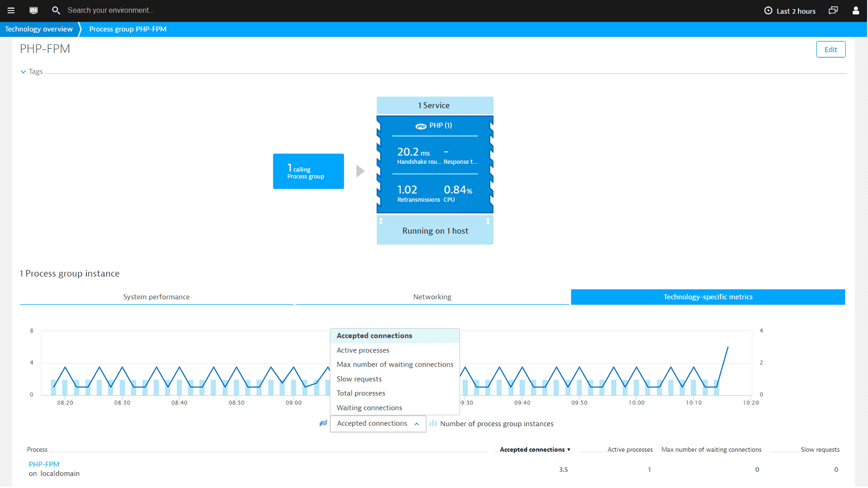868x488 pixels.
Task: Click Running on 1 host tile
Action: pyautogui.click(x=435, y=230)
